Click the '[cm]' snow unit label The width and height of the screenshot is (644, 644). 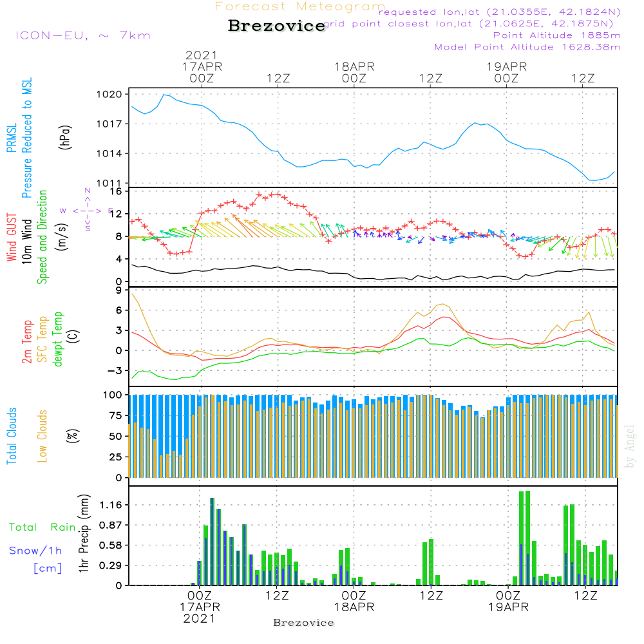[x=48, y=569]
